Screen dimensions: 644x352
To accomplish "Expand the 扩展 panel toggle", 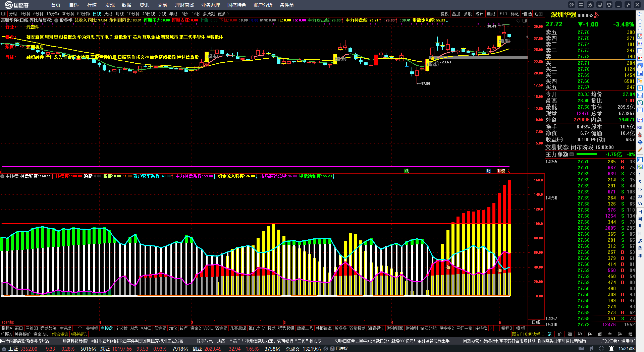I will click(x=6, y=334).
